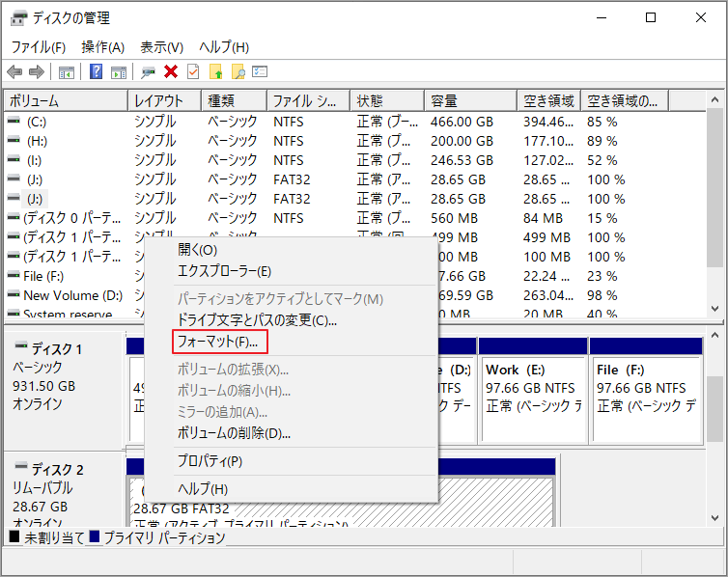Open the ヘルプ(H) menu in menu bar
This screenshot has height=577, width=728.
(224, 47)
